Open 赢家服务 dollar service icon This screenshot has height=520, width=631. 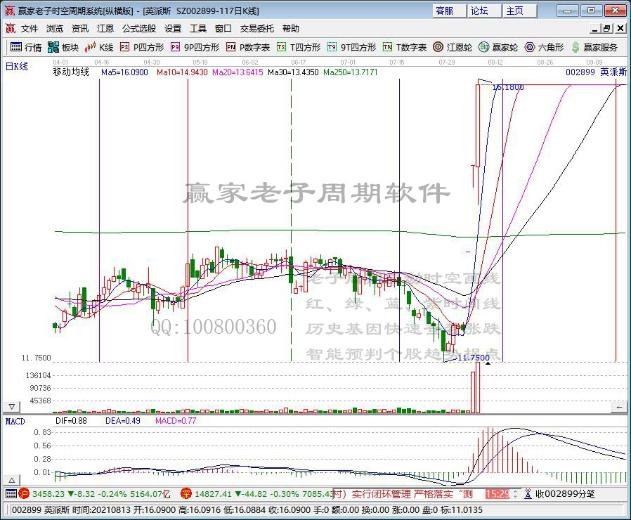click(575, 47)
